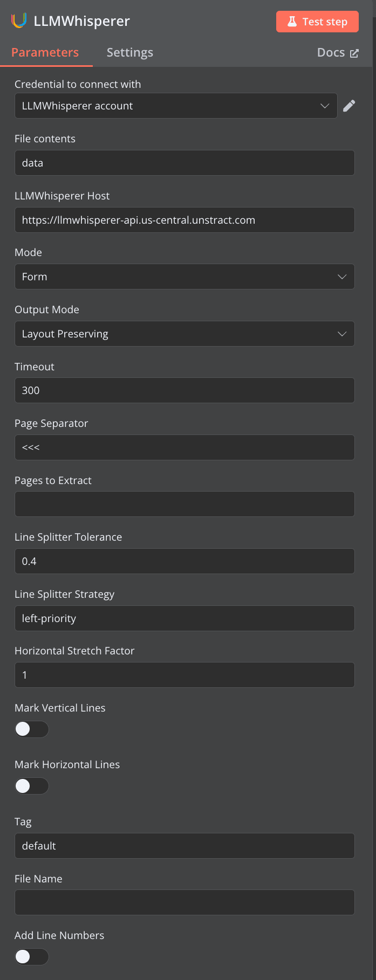Click the File contents input field
Viewport: 376px width, 980px height.
[184, 162]
